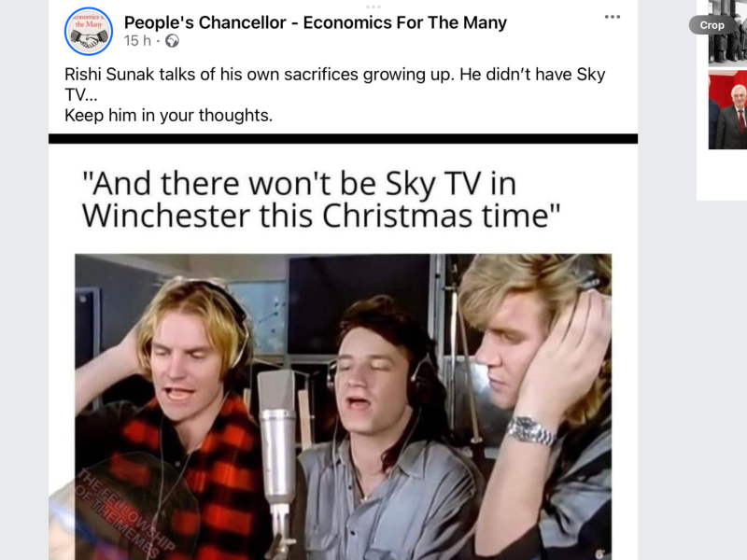
Task: Tap the three-dot grab handle above the post
Action: point(373,7)
